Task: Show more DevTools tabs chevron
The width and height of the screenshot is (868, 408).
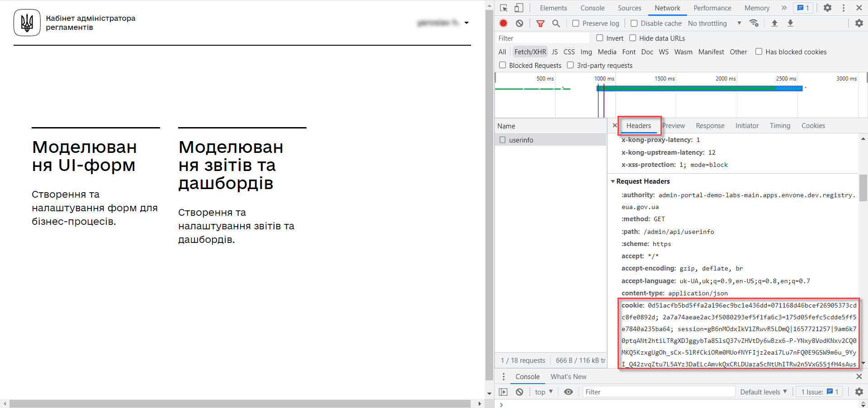Action: pos(784,8)
